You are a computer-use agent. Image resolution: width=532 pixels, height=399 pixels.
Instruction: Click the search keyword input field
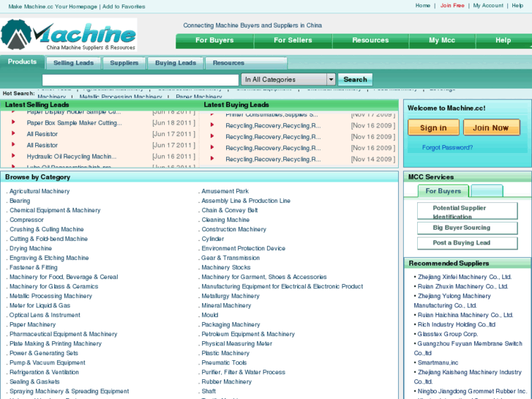coord(141,80)
